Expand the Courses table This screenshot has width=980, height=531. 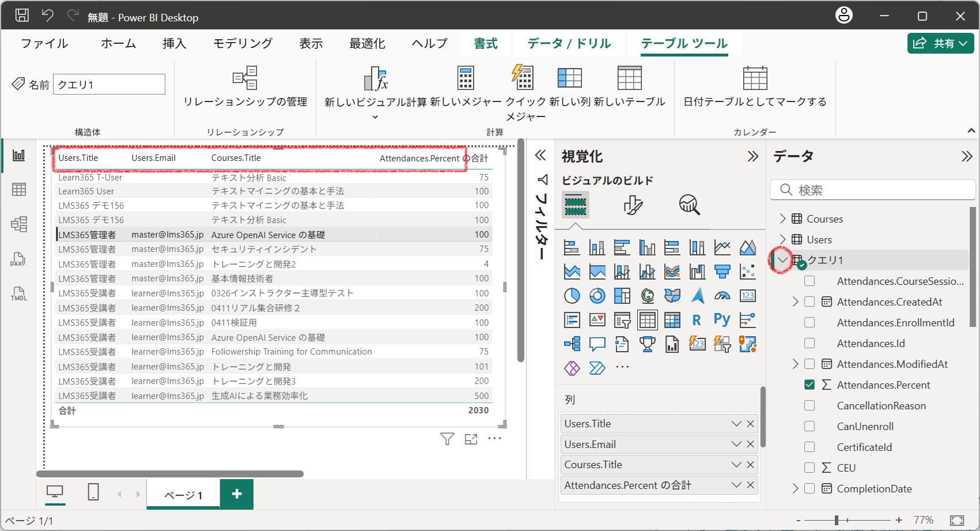click(x=782, y=219)
